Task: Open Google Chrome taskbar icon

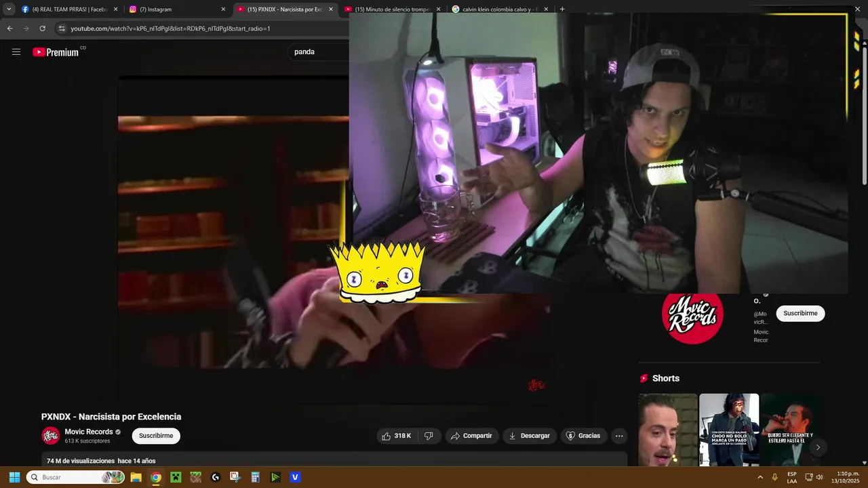Action: pyautogui.click(x=156, y=477)
